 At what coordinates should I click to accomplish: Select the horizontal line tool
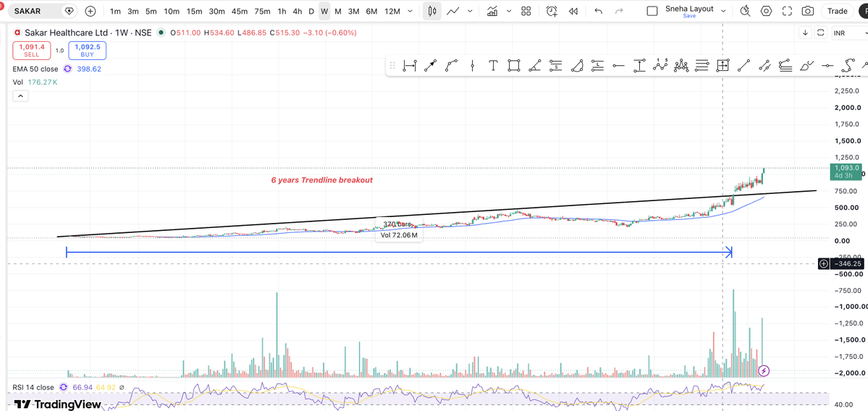click(x=827, y=66)
